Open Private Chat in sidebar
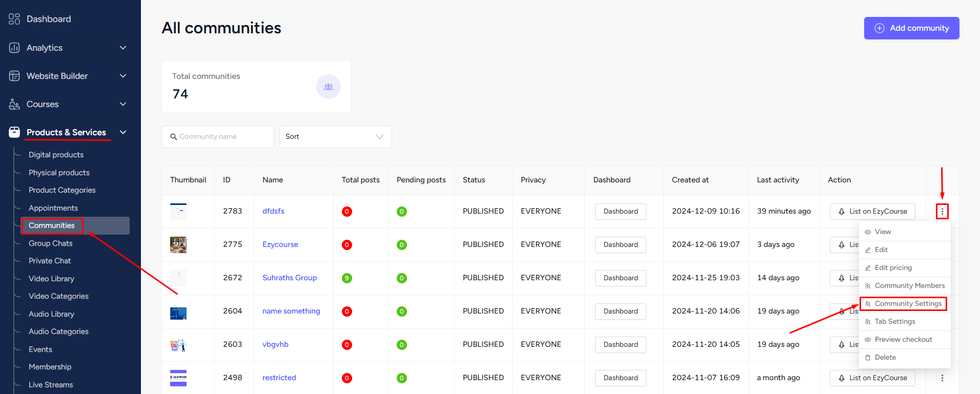The image size is (980, 394). (x=50, y=261)
